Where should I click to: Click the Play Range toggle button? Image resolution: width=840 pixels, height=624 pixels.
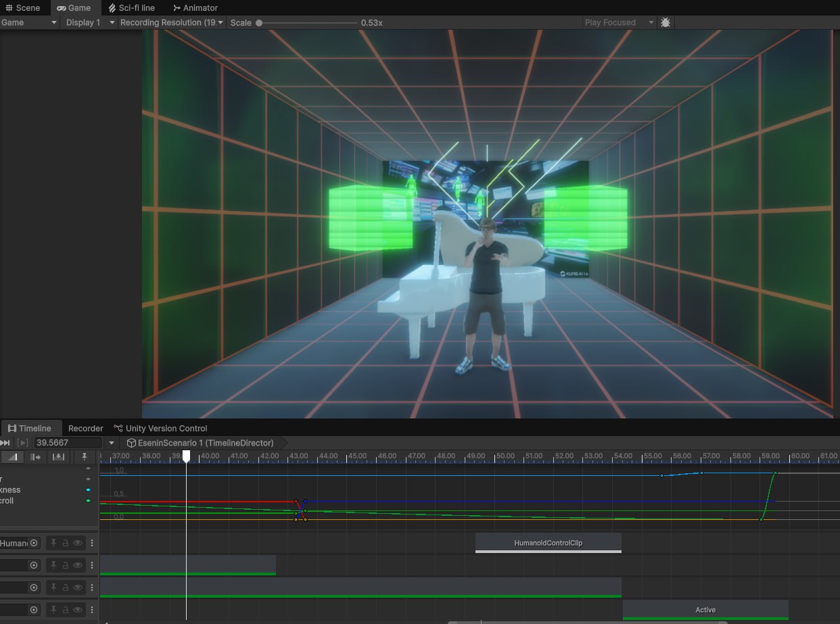[x=23, y=443]
